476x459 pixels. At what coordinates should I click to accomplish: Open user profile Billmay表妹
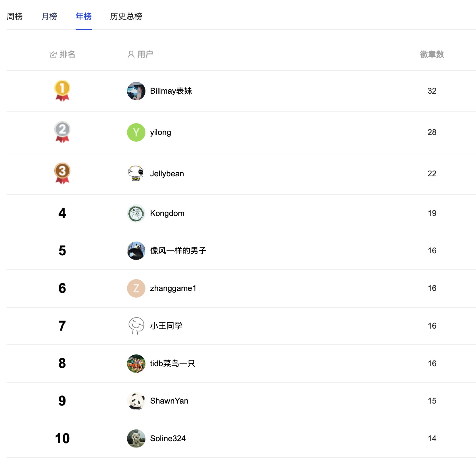tap(171, 91)
